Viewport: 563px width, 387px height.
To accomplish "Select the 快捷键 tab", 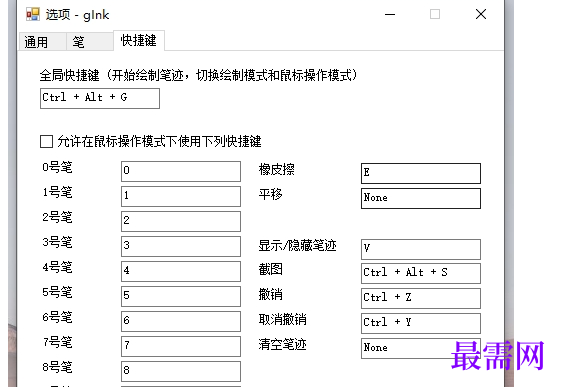I will point(139,40).
